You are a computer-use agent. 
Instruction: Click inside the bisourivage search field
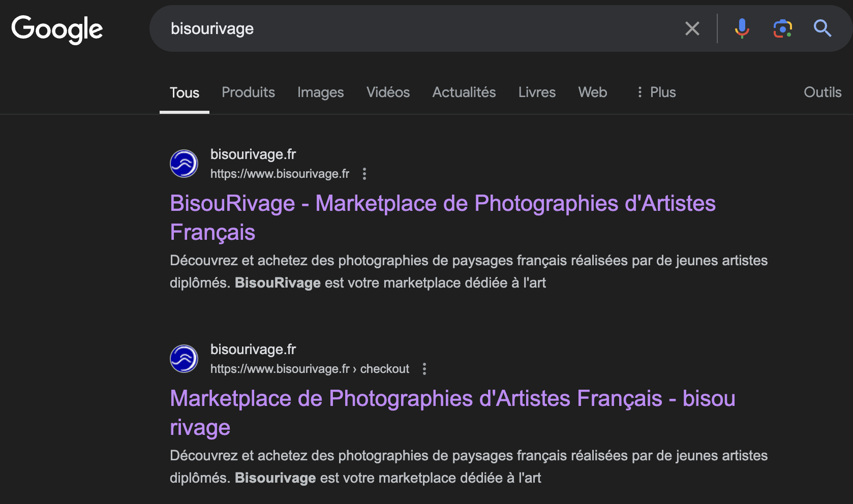pos(407,28)
